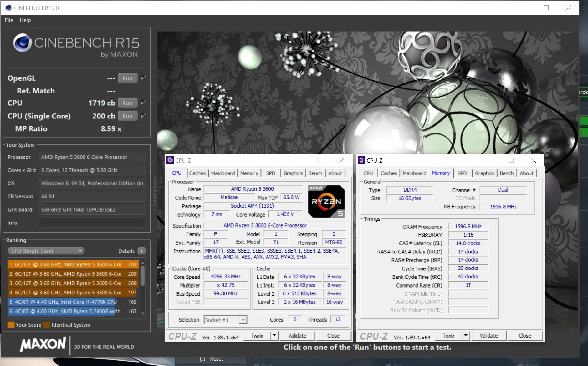Image resolution: width=588 pixels, height=366 pixels.
Task: Switch to About tab in right CPU-Z
Action: coord(527,173)
